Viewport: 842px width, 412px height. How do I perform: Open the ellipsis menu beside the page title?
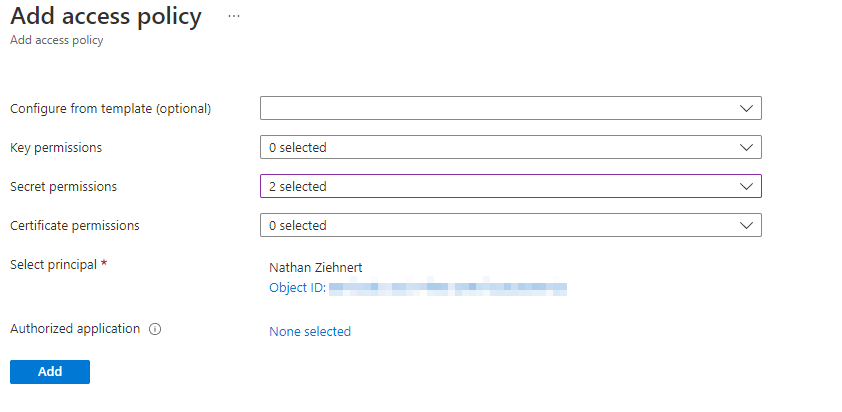[x=234, y=17]
